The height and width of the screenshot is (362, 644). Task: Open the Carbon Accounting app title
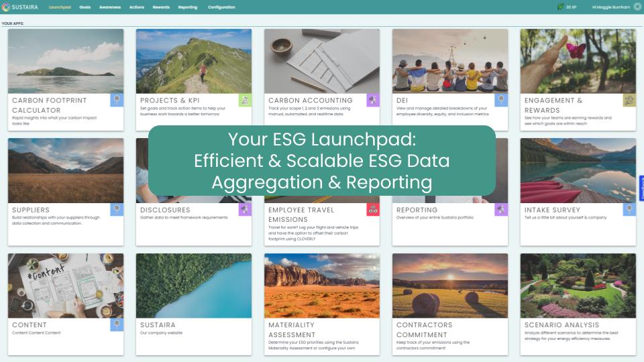310,100
